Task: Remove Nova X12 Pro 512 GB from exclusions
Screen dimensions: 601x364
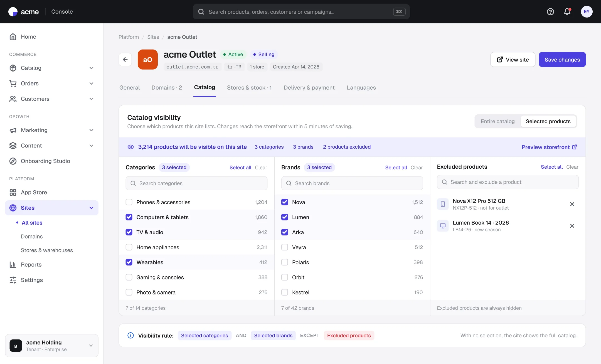Action: [572, 204]
